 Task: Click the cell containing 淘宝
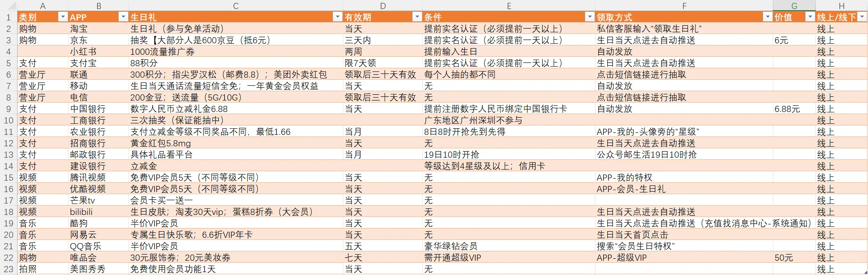click(x=98, y=29)
